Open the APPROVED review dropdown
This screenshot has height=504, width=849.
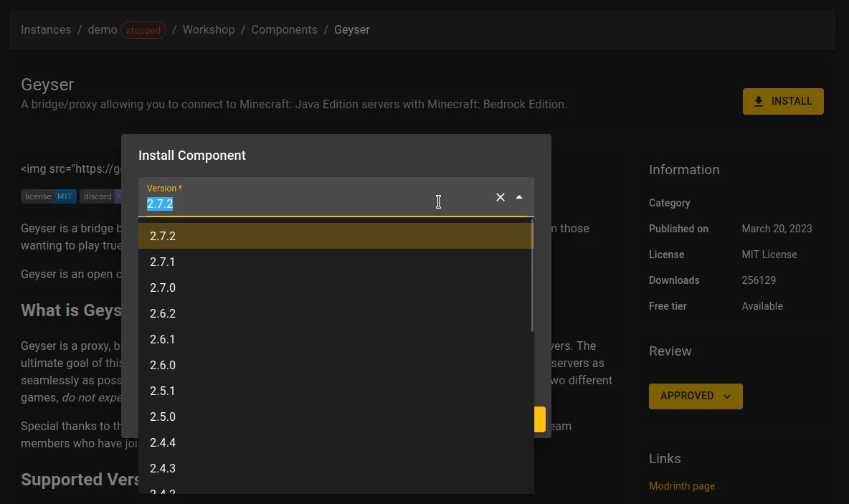point(696,396)
